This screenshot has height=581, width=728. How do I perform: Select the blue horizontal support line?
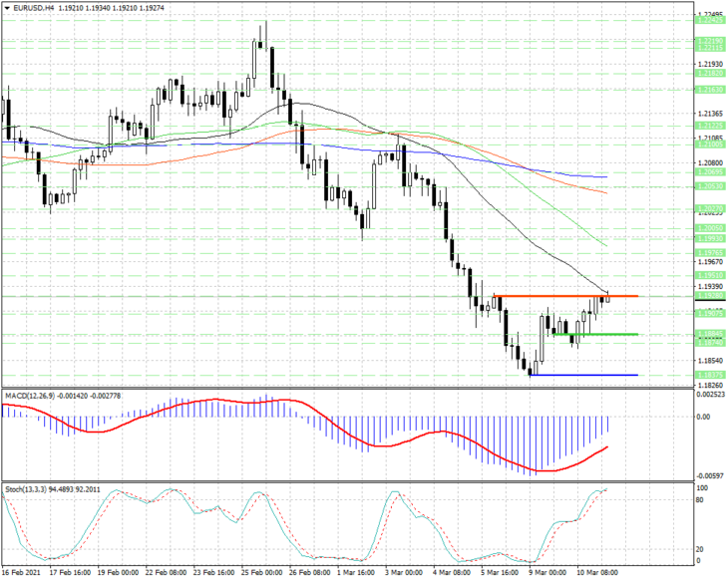click(x=583, y=375)
